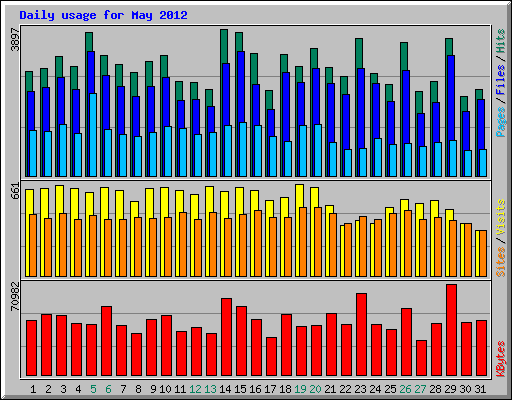Click day label 1 on x-axis
512x400 pixels.
33,389
